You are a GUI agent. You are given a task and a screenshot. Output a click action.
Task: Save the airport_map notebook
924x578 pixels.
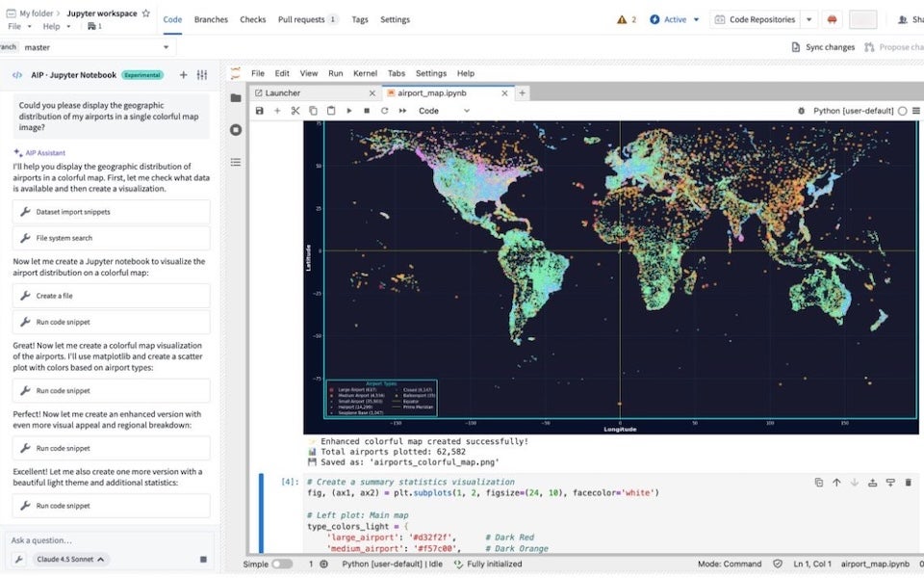260,111
